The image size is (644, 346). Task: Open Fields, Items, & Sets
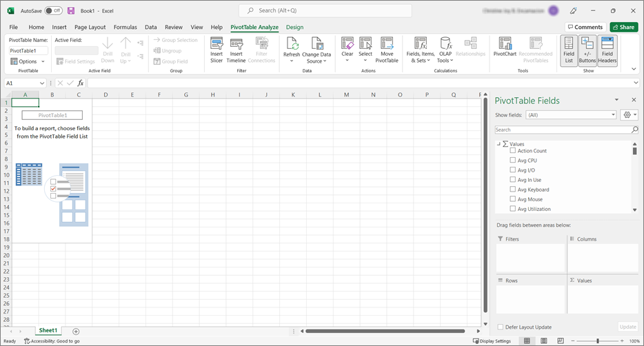point(421,50)
